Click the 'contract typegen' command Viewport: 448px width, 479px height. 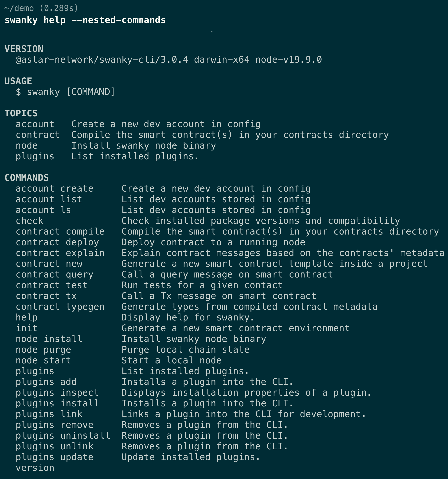(x=60, y=307)
